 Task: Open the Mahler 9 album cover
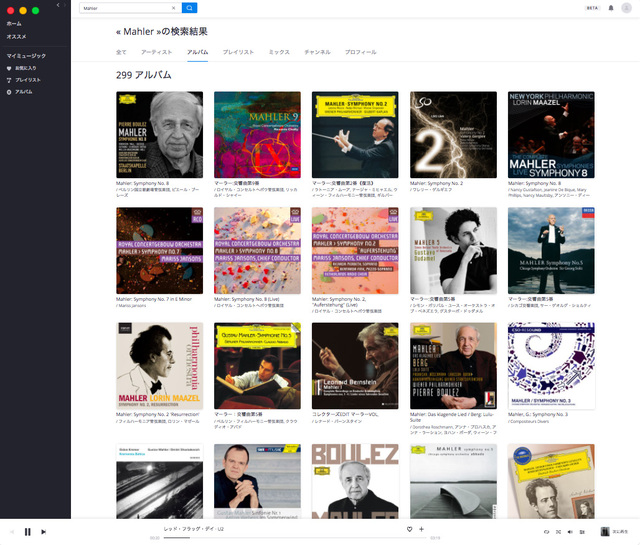pos(257,135)
